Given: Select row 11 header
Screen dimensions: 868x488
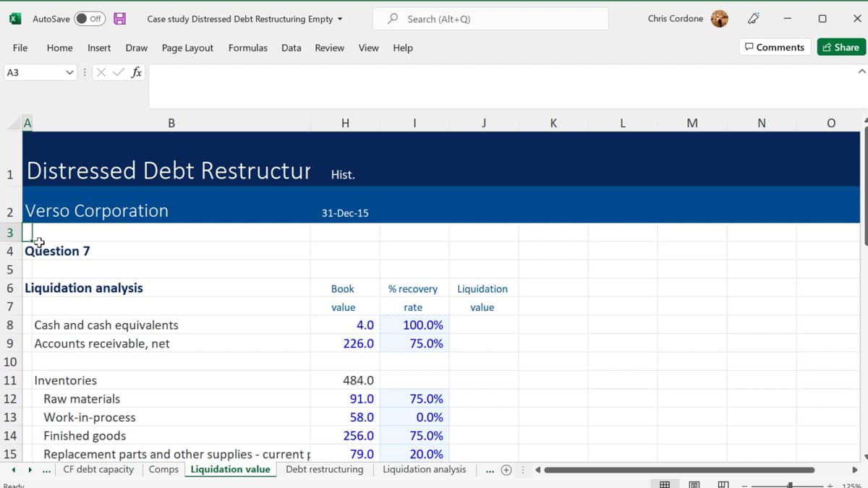Looking at the screenshot, I should pyautogui.click(x=10, y=380).
